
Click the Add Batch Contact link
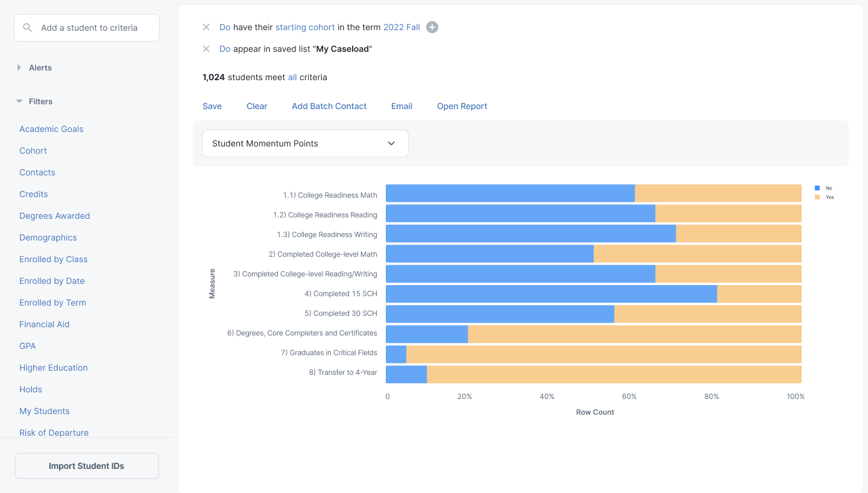329,106
